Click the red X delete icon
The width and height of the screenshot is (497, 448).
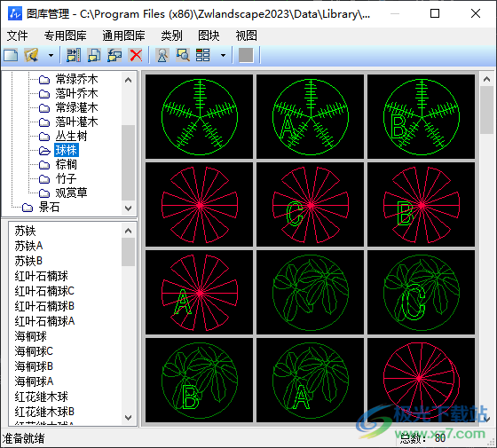[136, 55]
